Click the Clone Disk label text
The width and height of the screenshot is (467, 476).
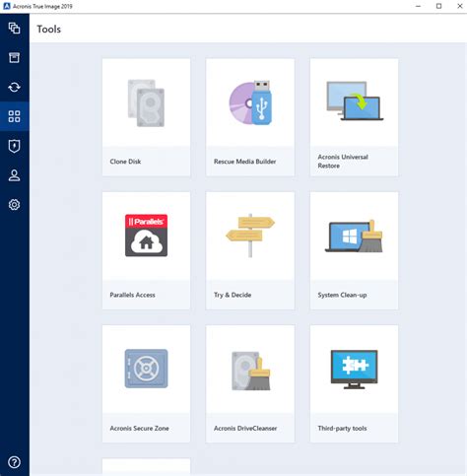125,162
